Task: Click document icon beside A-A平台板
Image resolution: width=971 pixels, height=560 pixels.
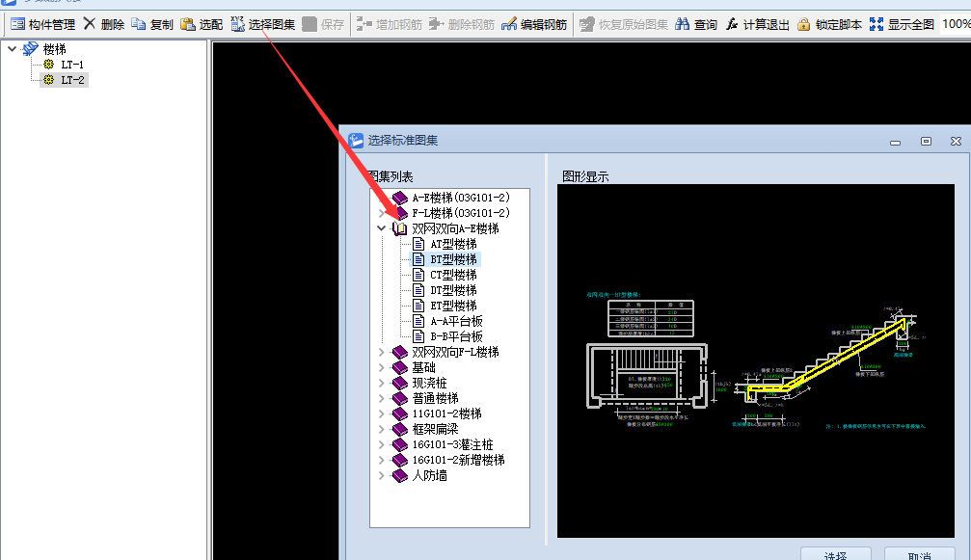Action: 418,321
